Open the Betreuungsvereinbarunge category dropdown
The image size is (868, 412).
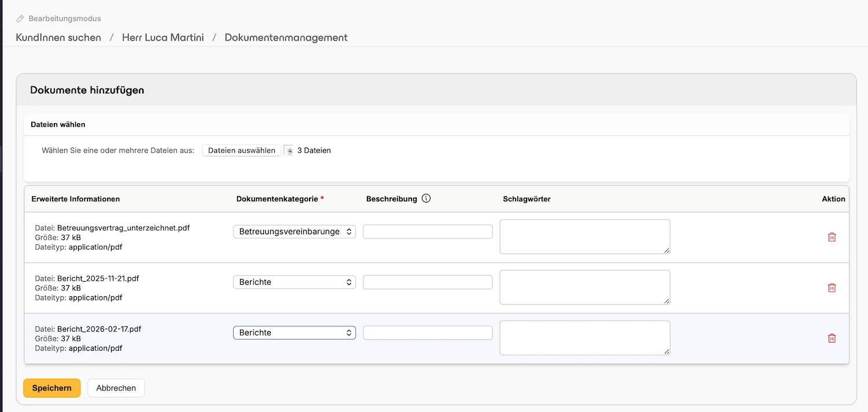(295, 231)
